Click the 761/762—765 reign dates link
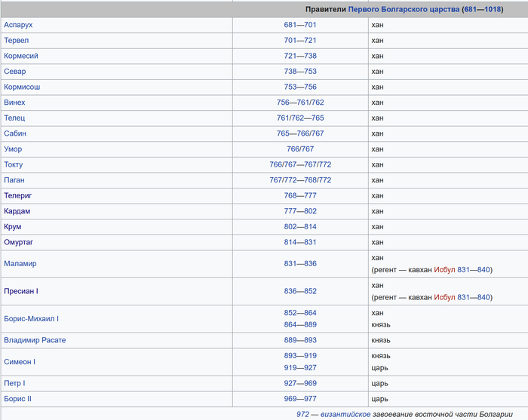The height and width of the screenshot is (420, 528). 300,118
